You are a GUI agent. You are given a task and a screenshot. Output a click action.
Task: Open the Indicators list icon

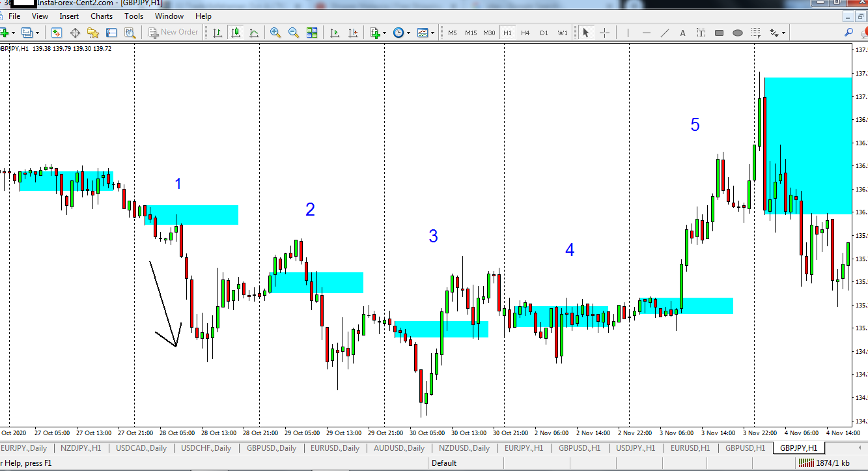[x=374, y=33]
